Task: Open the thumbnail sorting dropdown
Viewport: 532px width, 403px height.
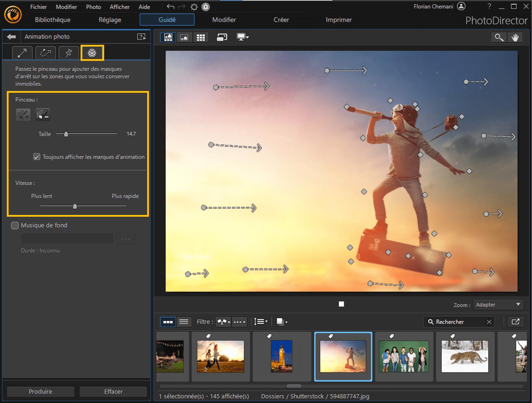Action: [x=261, y=322]
